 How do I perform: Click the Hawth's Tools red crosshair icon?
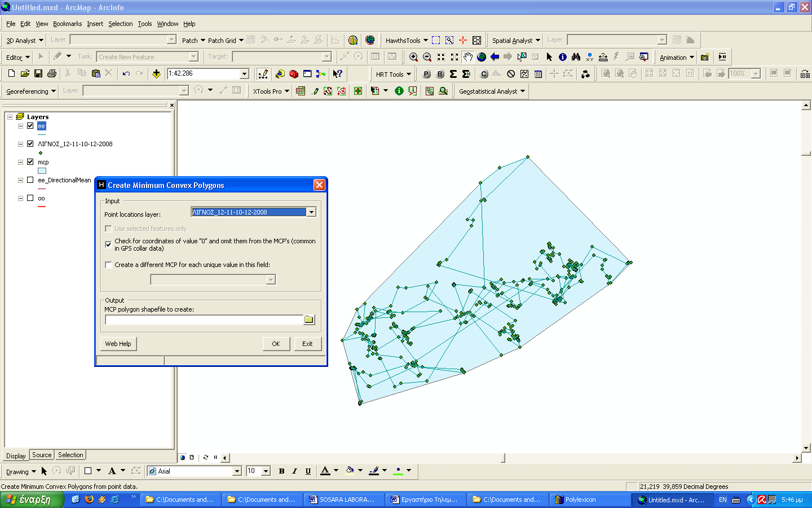click(x=463, y=40)
